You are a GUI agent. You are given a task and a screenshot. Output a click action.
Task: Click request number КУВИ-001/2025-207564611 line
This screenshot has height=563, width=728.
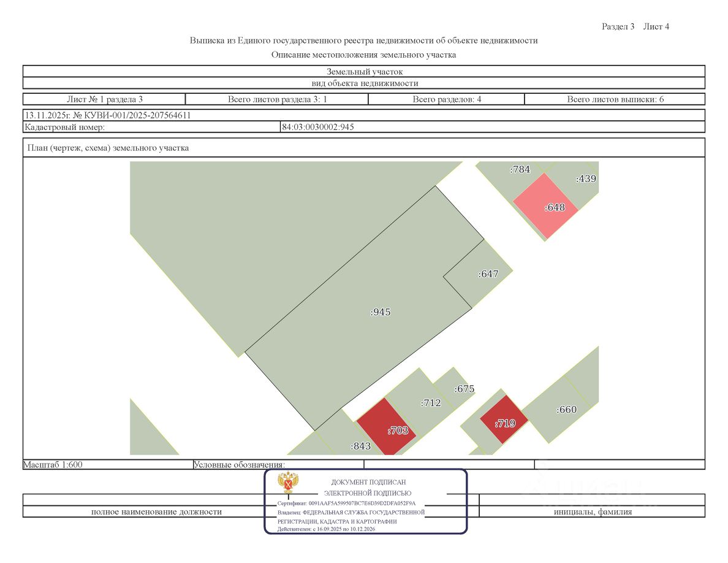pos(108,115)
